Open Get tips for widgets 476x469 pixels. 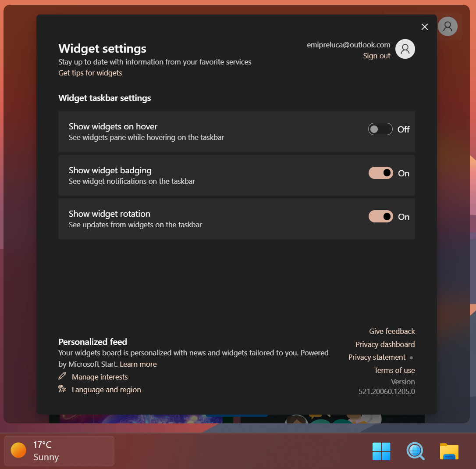(90, 73)
